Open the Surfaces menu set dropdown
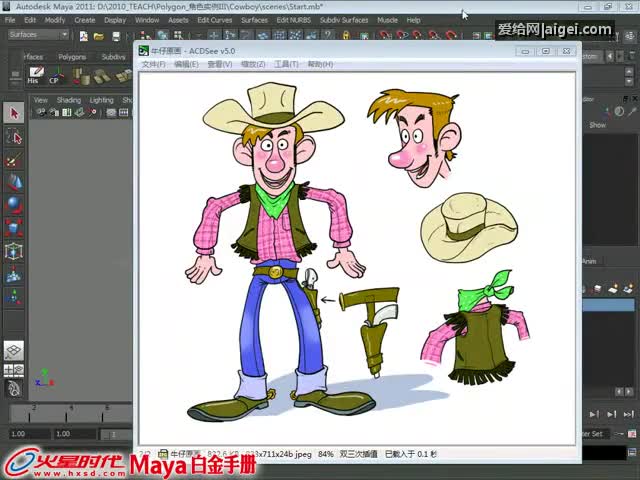The image size is (640, 480). point(38,35)
